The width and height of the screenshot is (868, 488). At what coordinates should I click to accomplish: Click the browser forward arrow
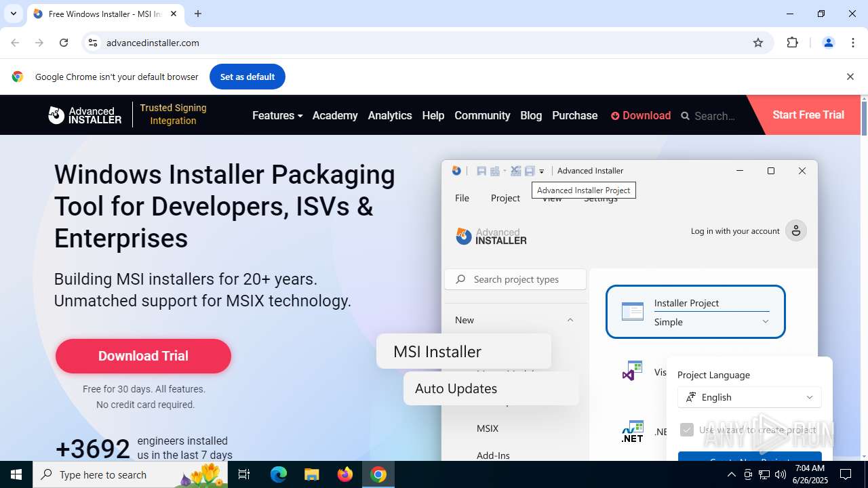39,43
